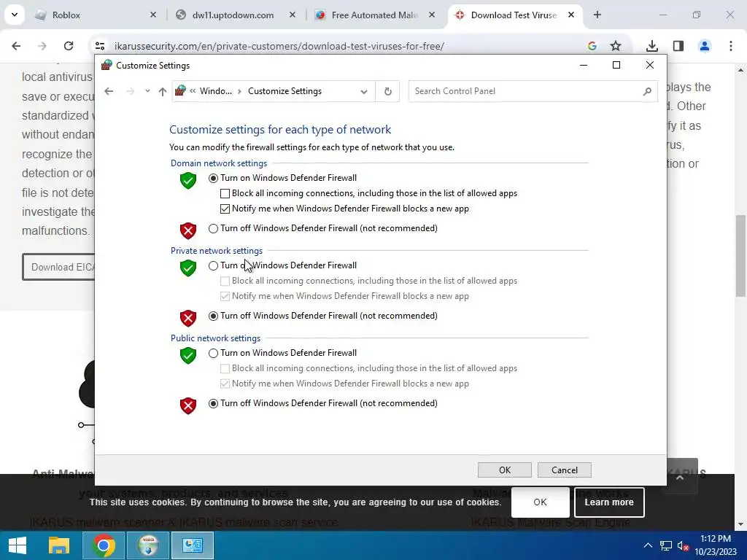Uncheck Notify me checkbox under Domain network
Image resolution: width=747 pixels, height=560 pixels.
tap(225, 209)
